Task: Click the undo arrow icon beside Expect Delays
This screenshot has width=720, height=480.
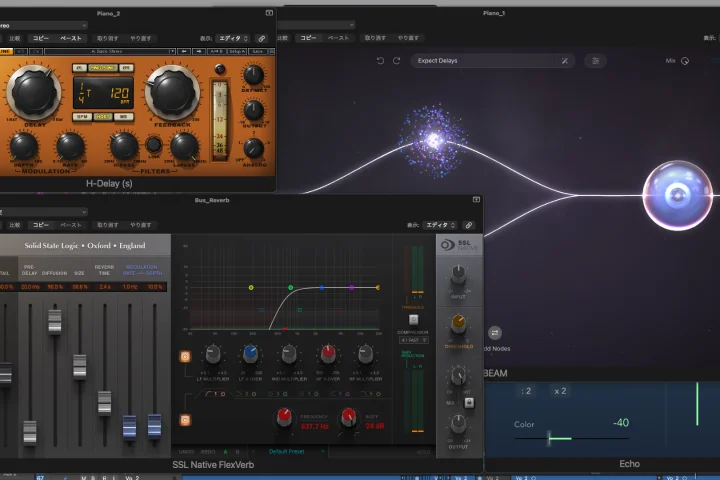Action: [x=380, y=61]
